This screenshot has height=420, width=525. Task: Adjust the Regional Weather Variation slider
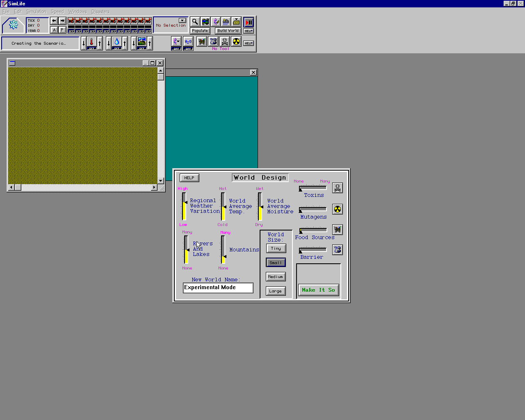point(184,206)
